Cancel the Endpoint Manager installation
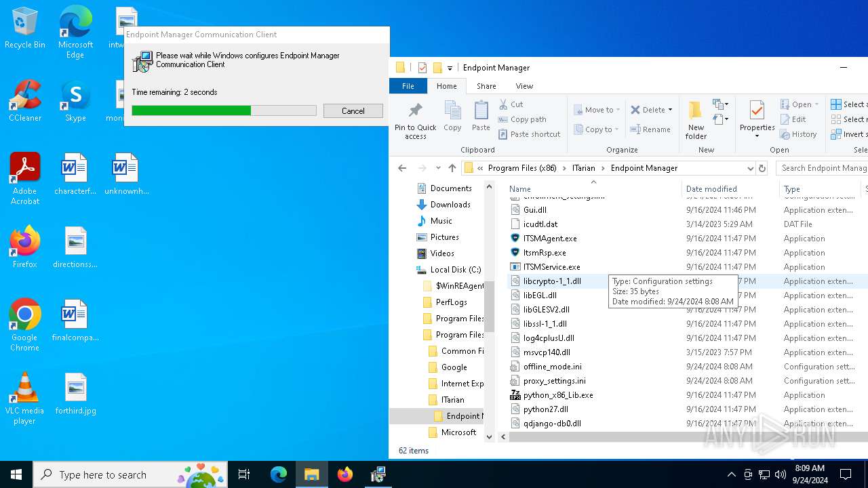 pos(353,110)
